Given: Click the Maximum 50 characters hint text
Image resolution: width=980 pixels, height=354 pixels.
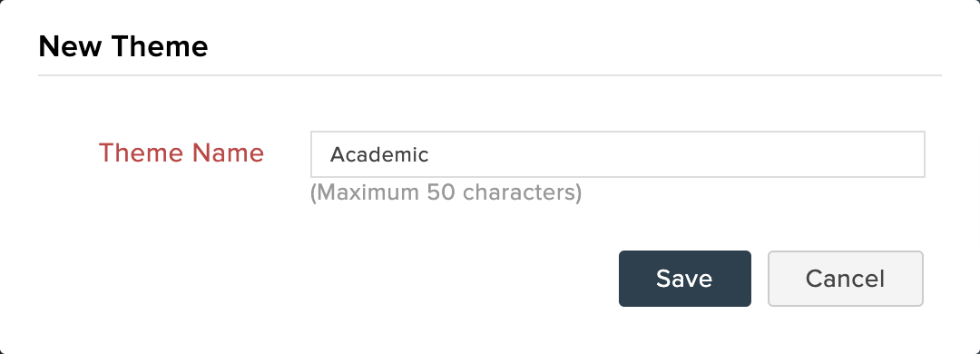Looking at the screenshot, I should tap(446, 192).
